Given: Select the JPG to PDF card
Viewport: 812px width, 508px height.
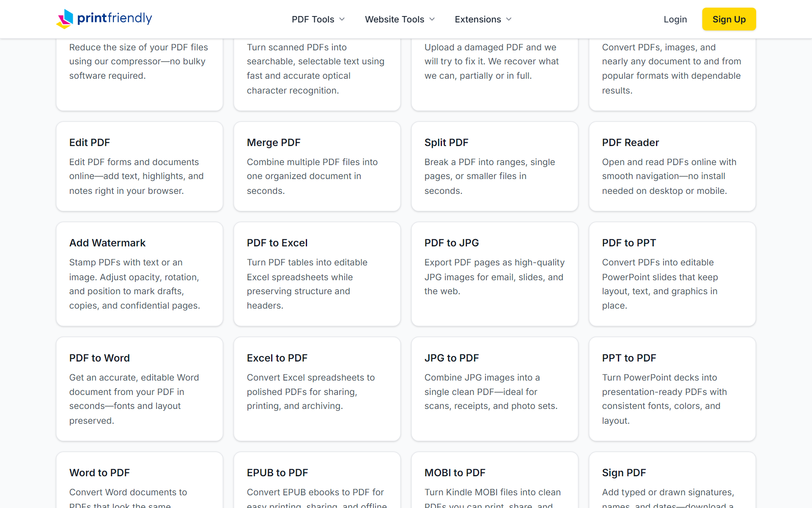Looking at the screenshot, I should click(495, 389).
